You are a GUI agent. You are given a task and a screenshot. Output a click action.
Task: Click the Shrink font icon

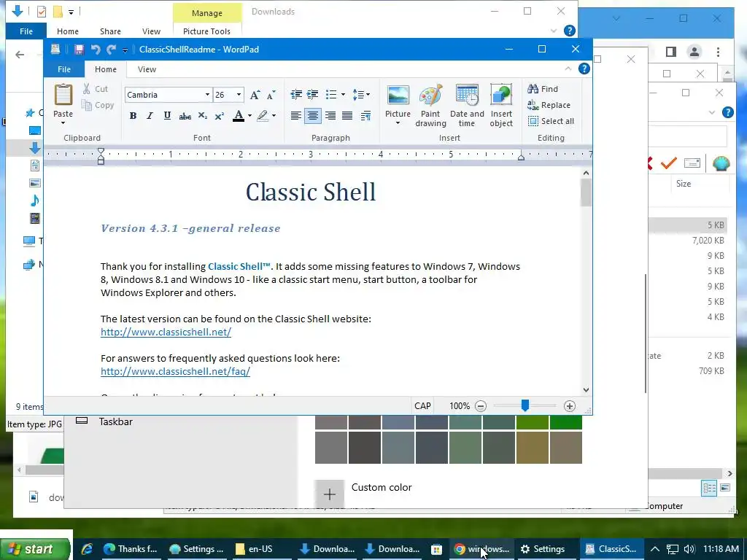pos(271,95)
